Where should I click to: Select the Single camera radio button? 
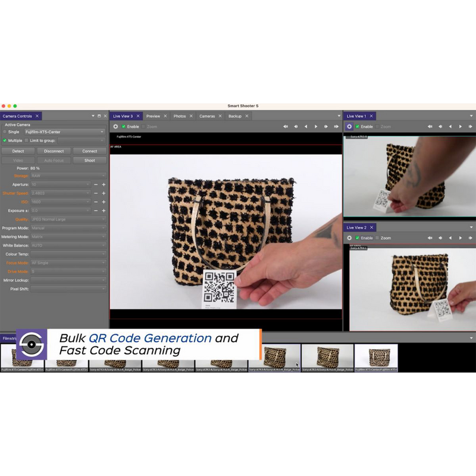pyautogui.click(x=5, y=132)
